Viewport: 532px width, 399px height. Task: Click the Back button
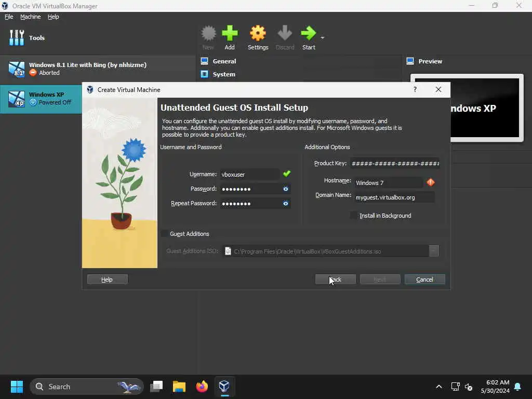point(335,279)
